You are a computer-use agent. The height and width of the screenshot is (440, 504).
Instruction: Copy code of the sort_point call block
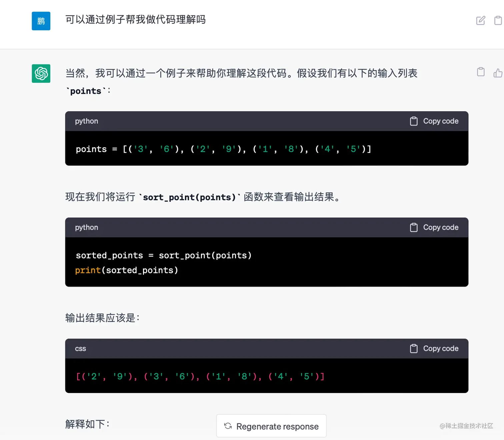[434, 228]
